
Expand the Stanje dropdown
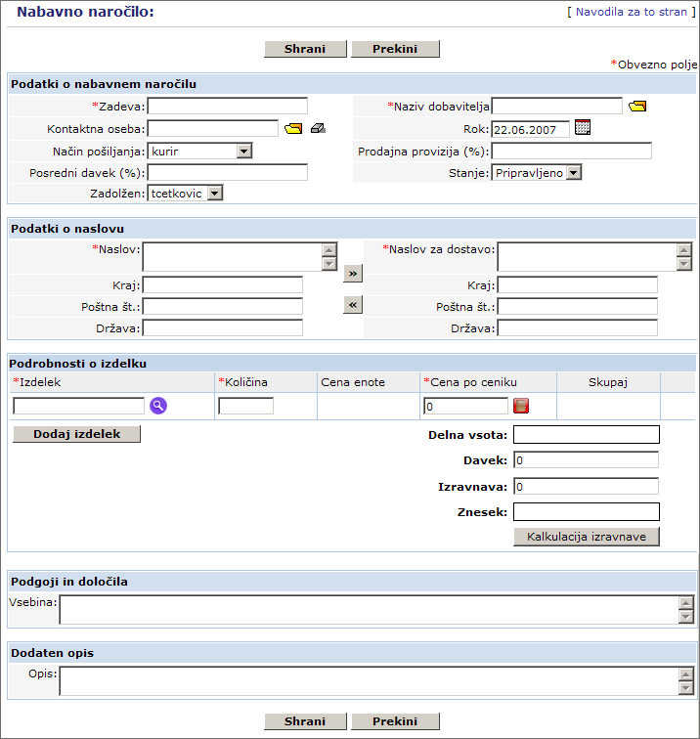pyautogui.click(x=537, y=173)
